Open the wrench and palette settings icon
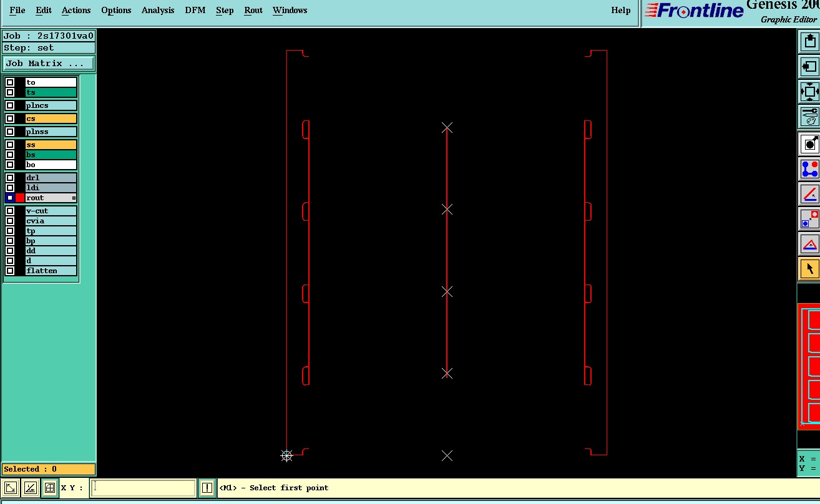The image size is (820, 504). click(810, 116)
